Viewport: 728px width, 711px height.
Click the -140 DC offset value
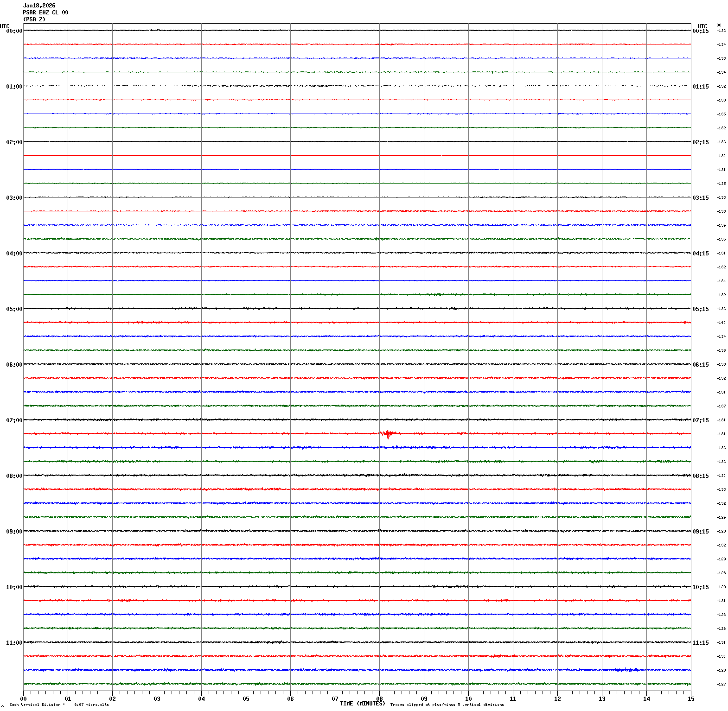721,323
